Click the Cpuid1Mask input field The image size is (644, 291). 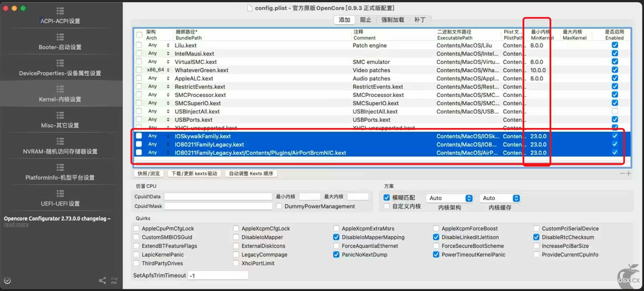[218, 206]
